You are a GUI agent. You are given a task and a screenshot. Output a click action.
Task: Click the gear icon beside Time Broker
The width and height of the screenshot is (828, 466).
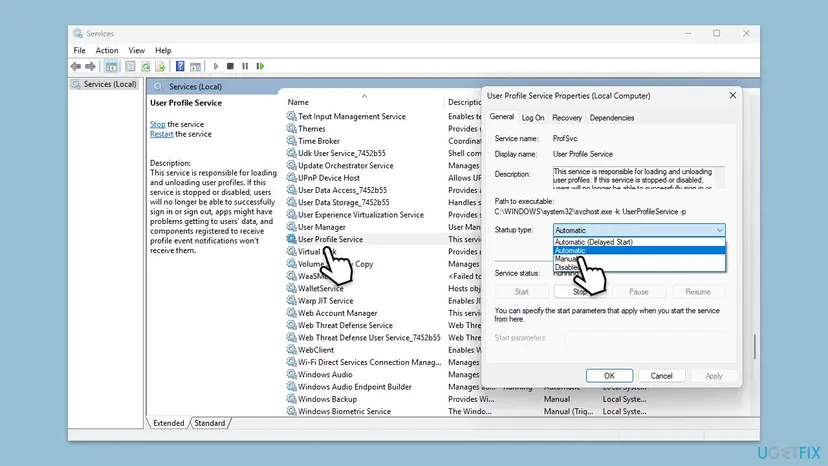tap(291, 141)
